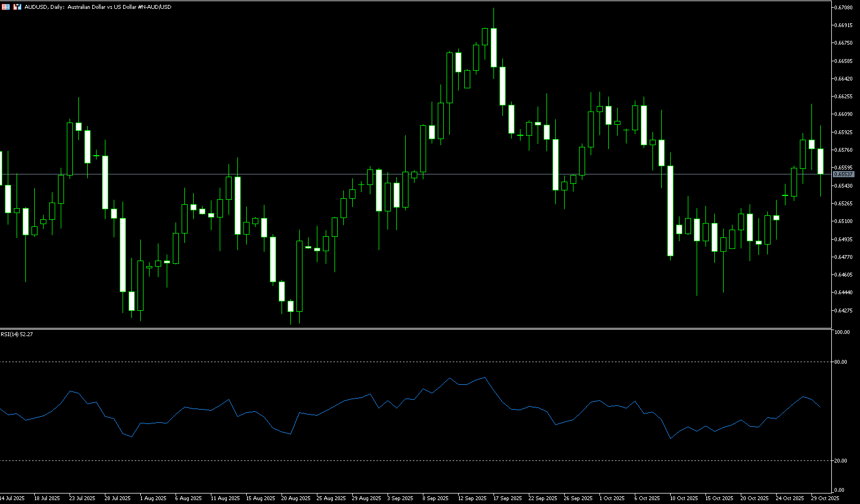This screenshot has width=860, height=504.
Task: Select the 17 Sep 2025 date on time axis
Action: 508,498
